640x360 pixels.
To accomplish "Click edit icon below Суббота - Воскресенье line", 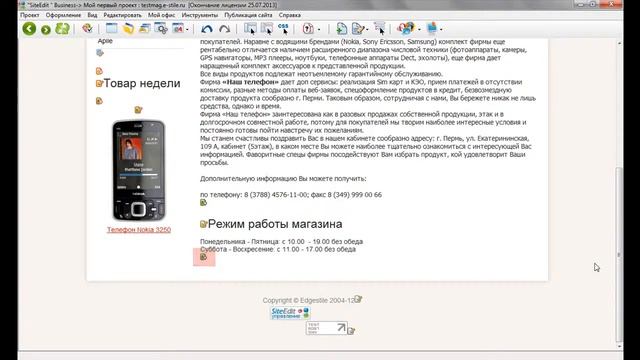I will pyautogui.click(x=204, y=257).
